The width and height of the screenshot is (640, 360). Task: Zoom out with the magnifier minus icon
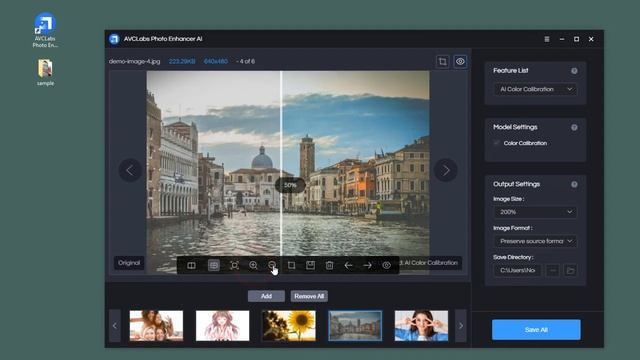click(272, 265)
